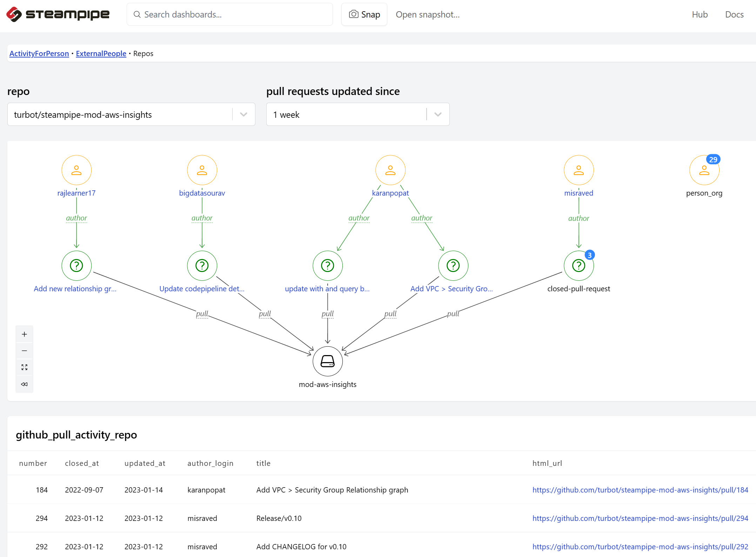Open the pull/184 GitHub link

pyautogui.click(x=640, y=490)
